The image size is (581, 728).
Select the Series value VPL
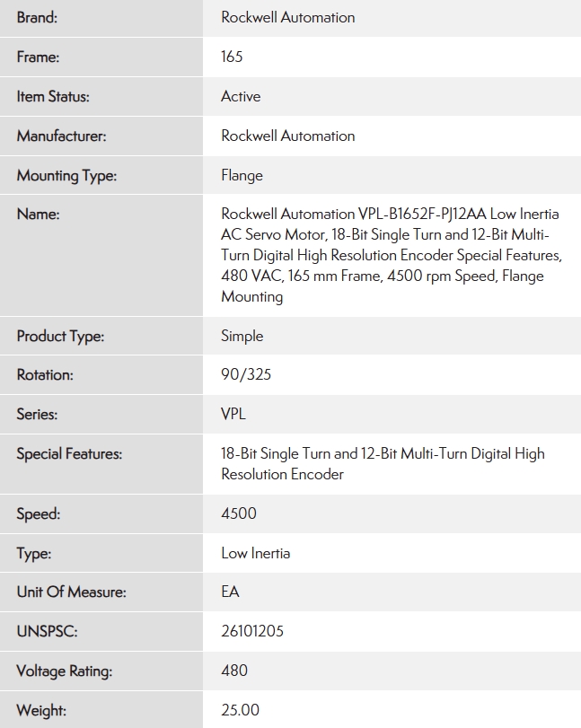point(233,414)
